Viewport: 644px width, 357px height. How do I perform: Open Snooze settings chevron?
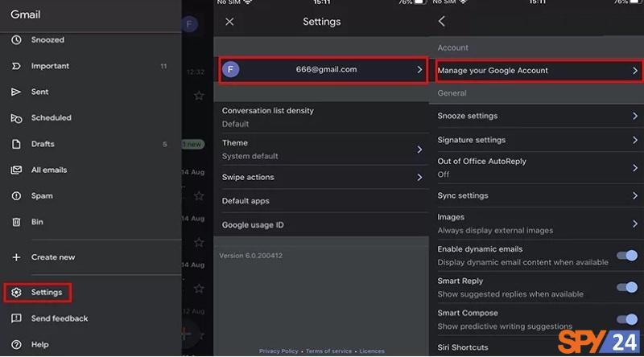[x=635, y=116]
